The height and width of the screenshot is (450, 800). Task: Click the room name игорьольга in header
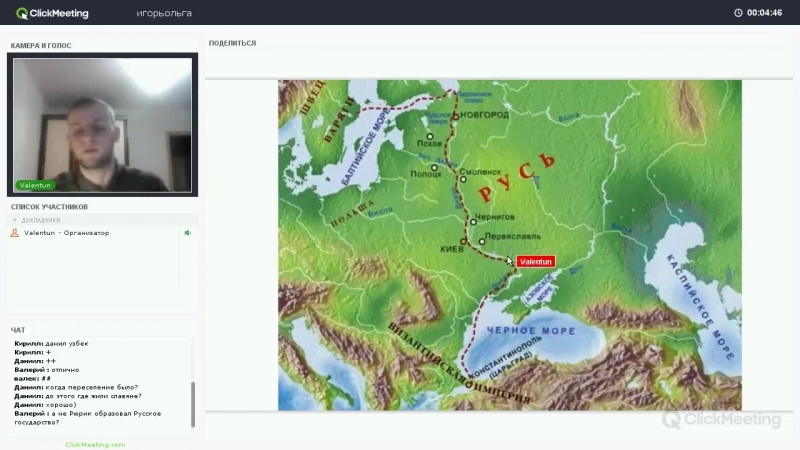pyautogui.click(x=164, y=13)
